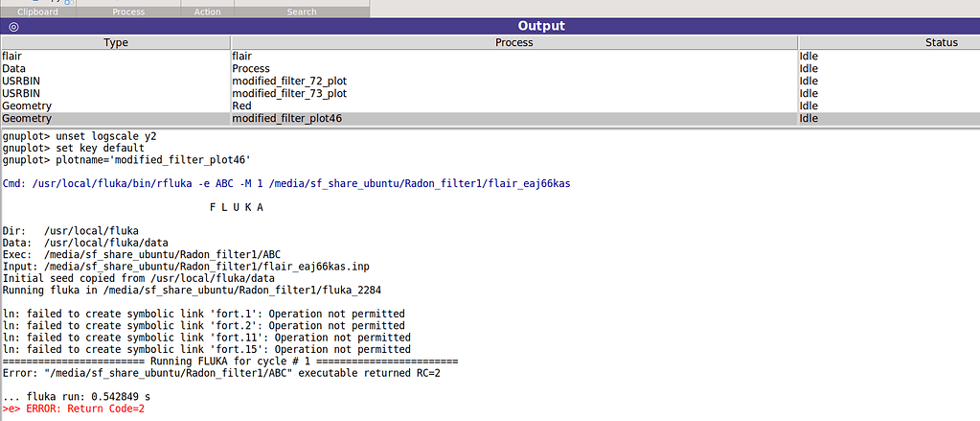Click the F L U K A heading text

tap(236, 207)
